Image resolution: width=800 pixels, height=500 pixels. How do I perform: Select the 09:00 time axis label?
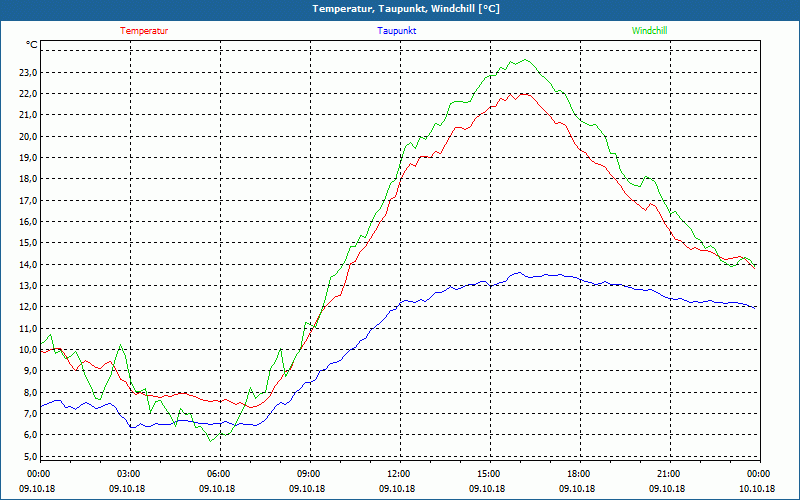(x=308, y=474)
